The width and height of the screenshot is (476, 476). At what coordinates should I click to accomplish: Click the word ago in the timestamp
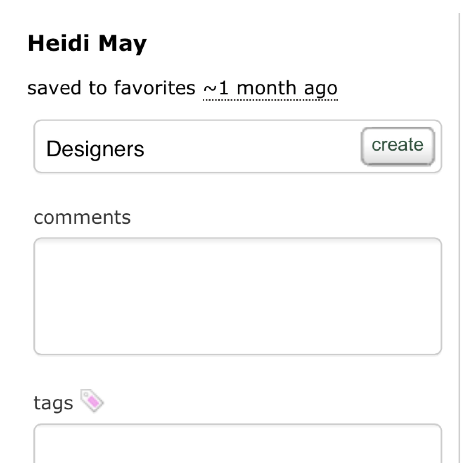tap(321, 89)
